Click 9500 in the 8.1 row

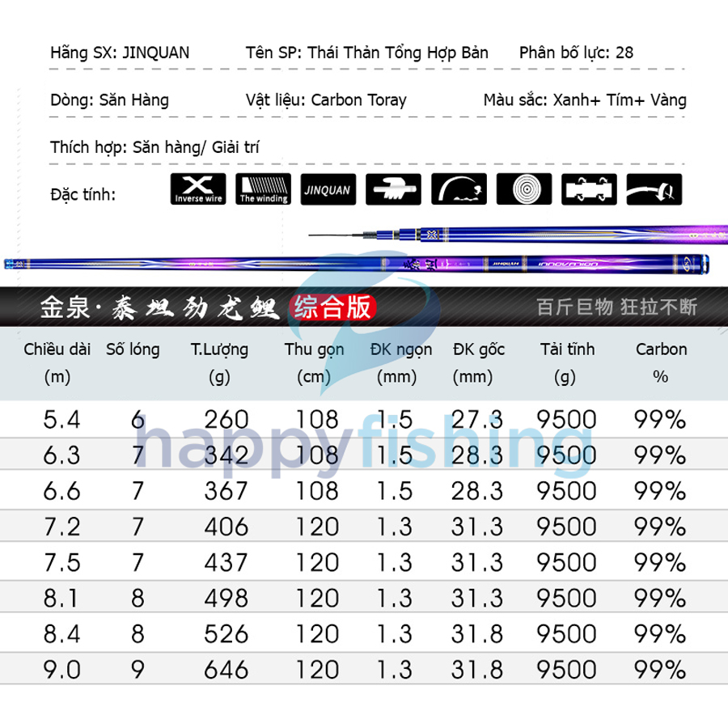click(566, 599)
